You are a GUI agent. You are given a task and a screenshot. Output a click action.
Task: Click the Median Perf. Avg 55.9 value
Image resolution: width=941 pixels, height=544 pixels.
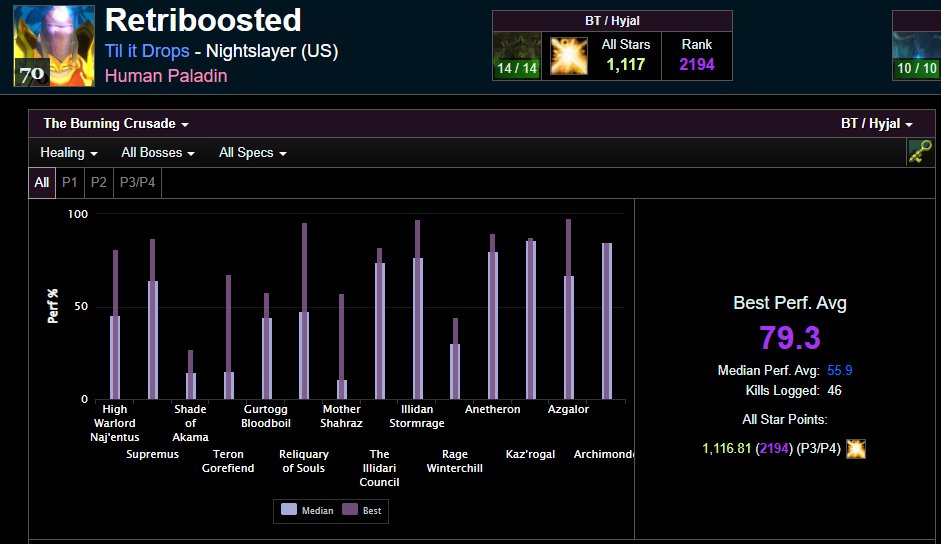point(840,370)
